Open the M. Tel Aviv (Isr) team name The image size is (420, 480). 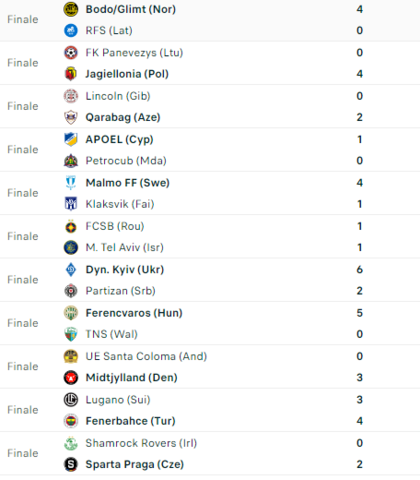pos(125,247)
